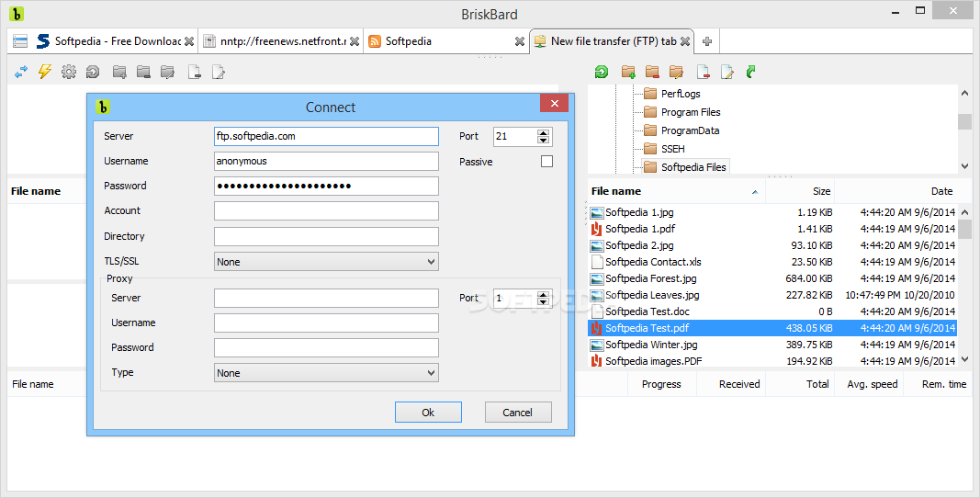The image size is (980, 498).
Task: Click the plus icon to add new tab
Action: (x=707, y=41)
